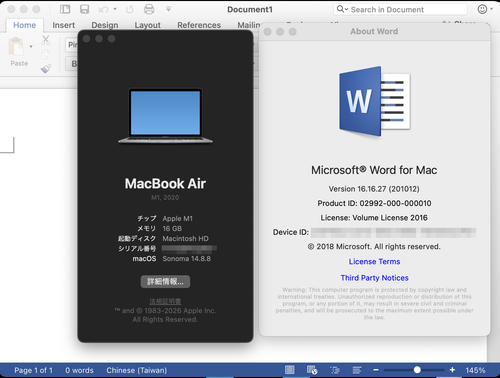Click the Word application logo
Screen dimensions: 500x378
pyautogui.click(x=375, y=101)
